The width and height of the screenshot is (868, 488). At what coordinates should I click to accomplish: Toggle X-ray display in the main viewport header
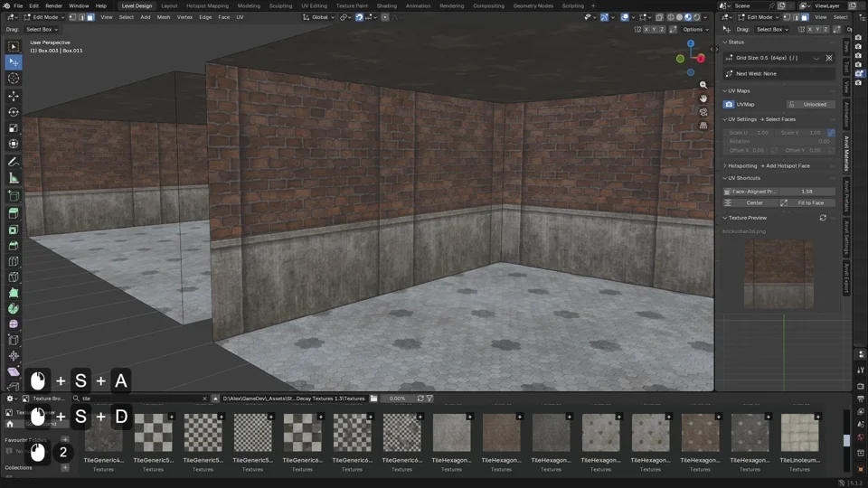(659, 17)
